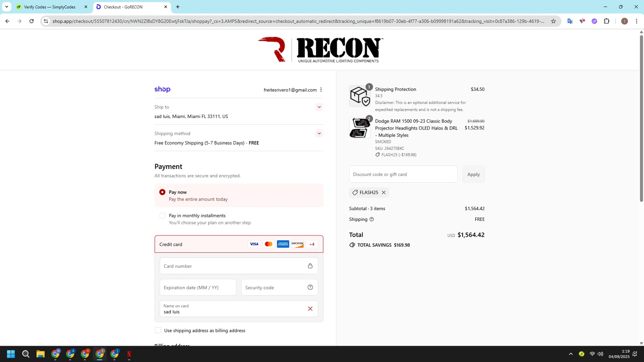Apply the discount code
This screenshot has height=362, width=644.
474,174
